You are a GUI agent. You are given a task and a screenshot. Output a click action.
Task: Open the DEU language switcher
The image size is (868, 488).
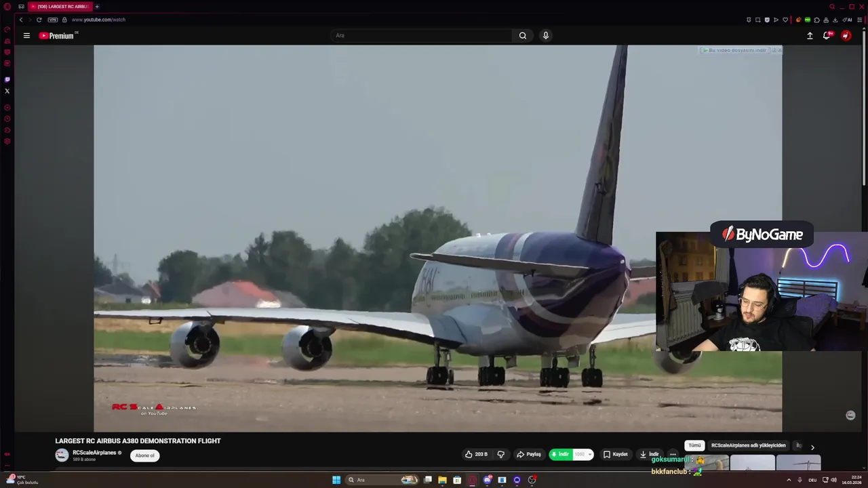click(812, 480)
